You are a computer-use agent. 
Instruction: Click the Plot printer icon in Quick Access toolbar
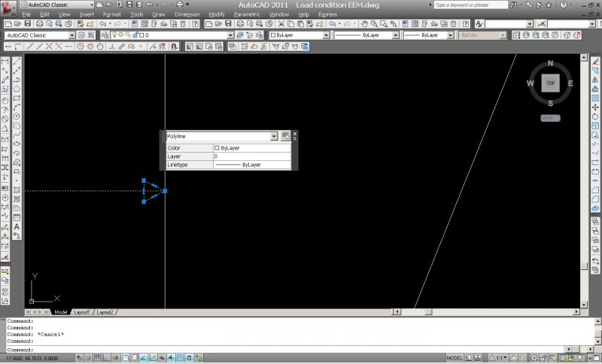click(179, 5)
